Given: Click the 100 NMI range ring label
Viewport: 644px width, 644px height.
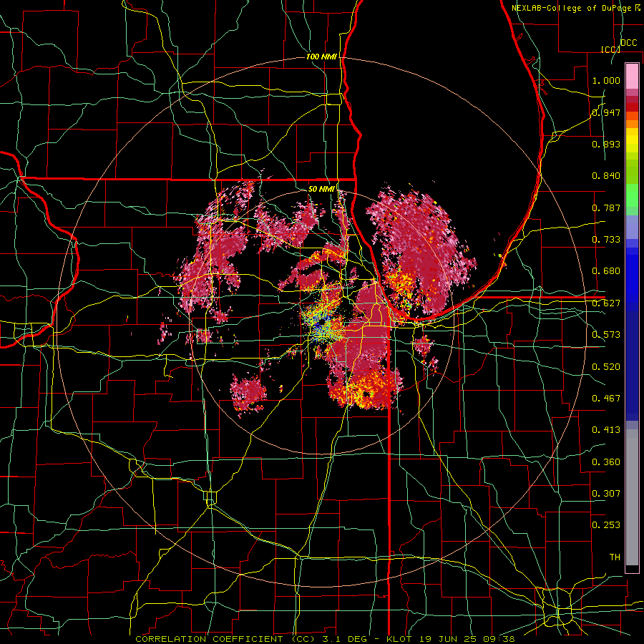Looking at the screenshot, I should (x=321, y=57).
